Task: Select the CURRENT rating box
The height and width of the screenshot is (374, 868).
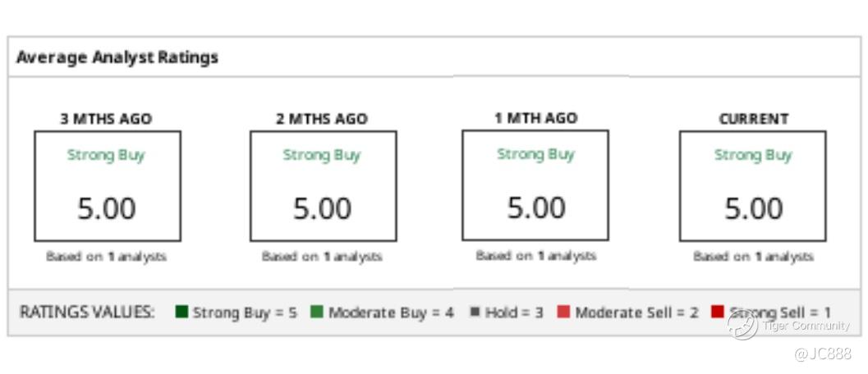Action: [x=753, y=186]
